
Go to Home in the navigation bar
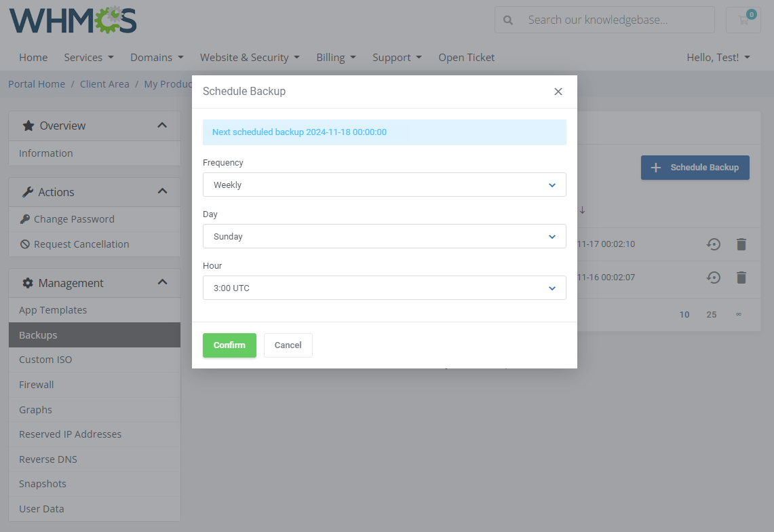(x=33, y=57)
